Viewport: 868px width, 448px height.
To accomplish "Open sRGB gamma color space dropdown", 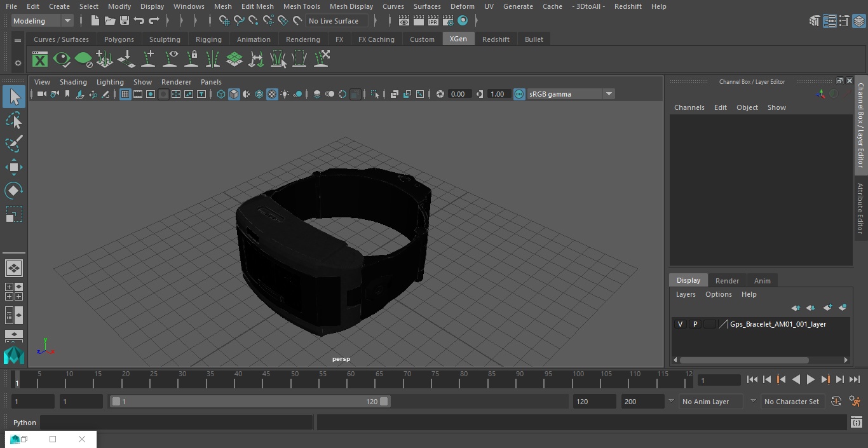I will [571, 94].
